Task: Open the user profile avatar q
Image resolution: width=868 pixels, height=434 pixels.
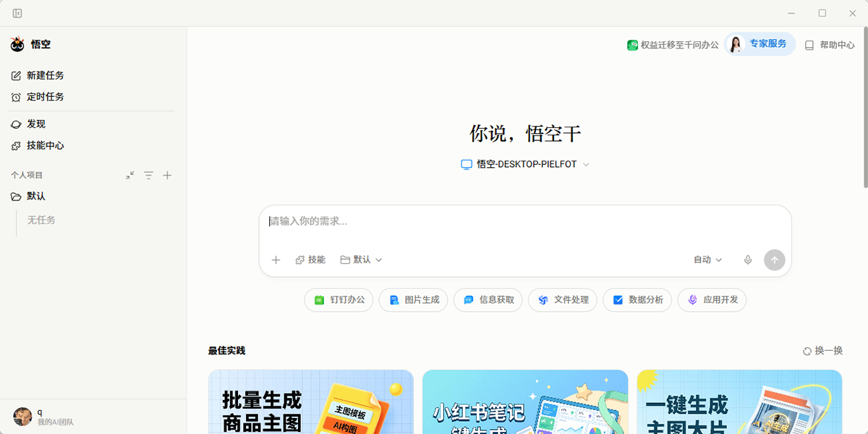Action: 22,416
